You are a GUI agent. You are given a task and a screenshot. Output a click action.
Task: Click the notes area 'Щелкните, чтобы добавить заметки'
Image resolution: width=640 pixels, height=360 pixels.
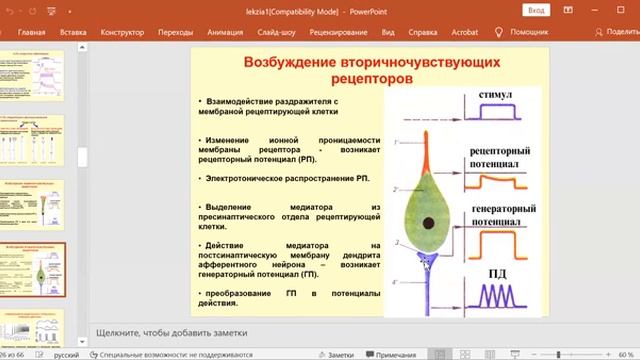pyautogui.click(x=171, y=333)
